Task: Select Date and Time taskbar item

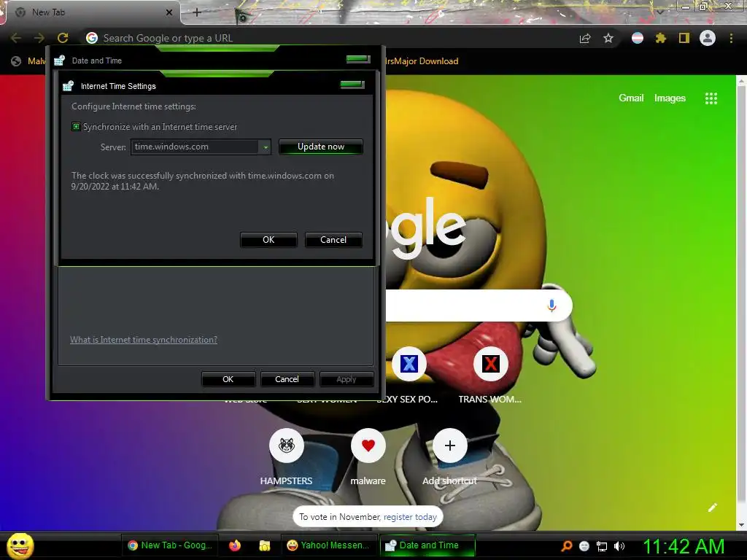Action: 427,545
